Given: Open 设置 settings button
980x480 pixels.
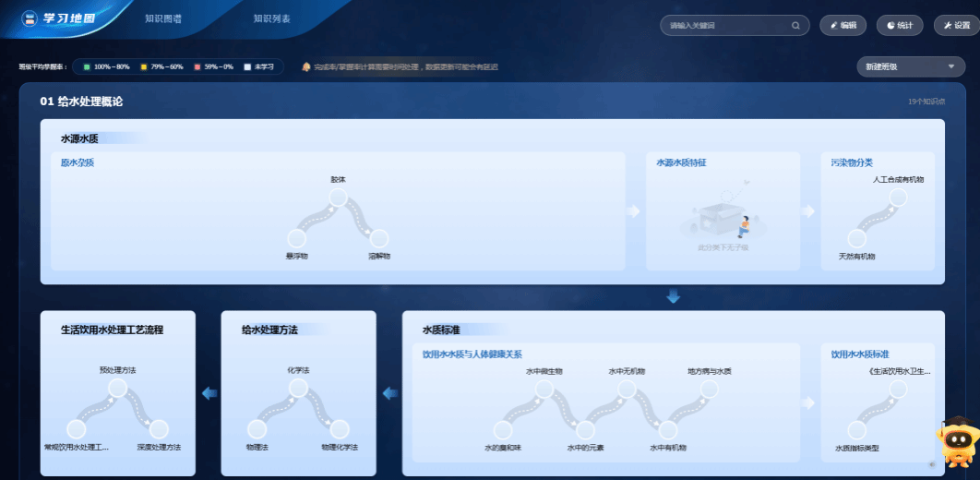Looking at the screenshot, I should (956, 26).
